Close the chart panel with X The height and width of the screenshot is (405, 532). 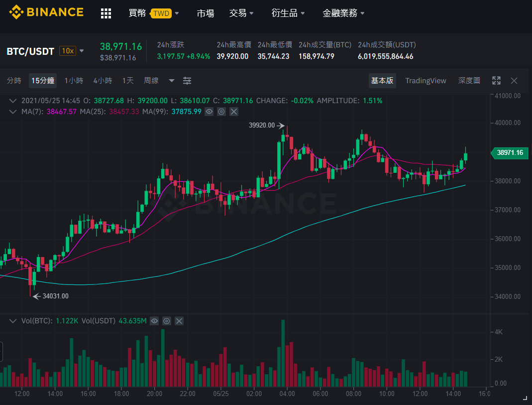514,81
